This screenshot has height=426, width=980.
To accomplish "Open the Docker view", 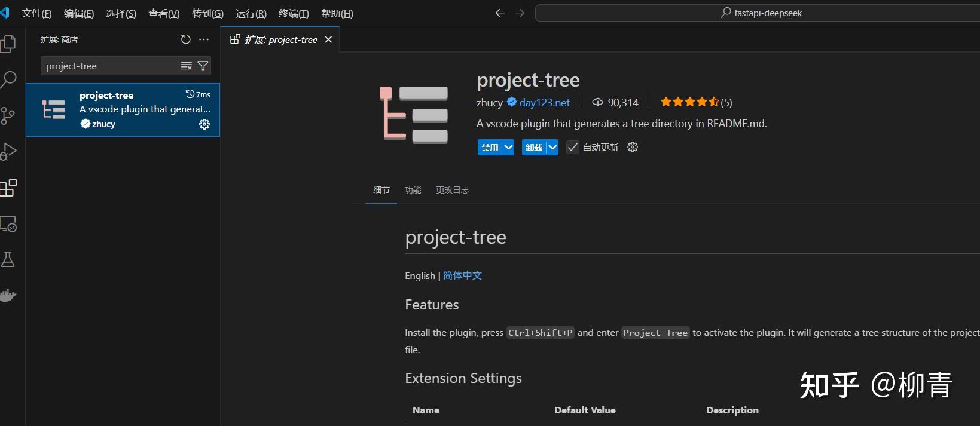I will [8, 296].
